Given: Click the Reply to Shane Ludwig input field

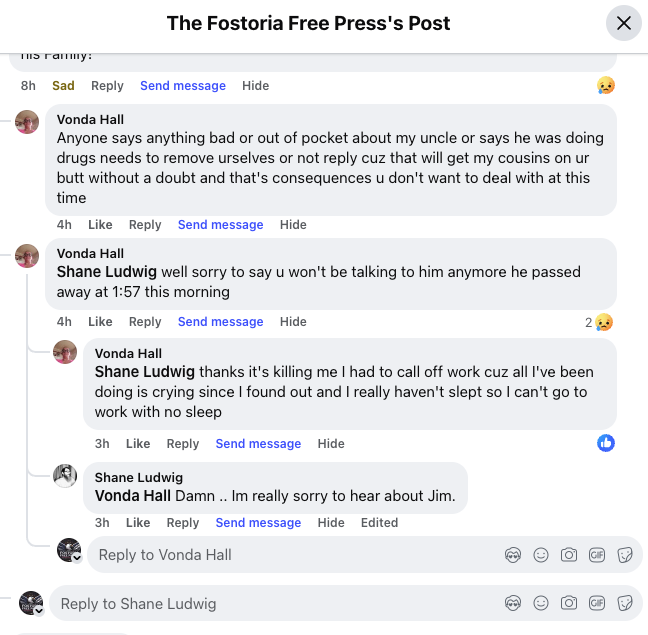Looking at the screenshot, I should click(x=270, y=603).
